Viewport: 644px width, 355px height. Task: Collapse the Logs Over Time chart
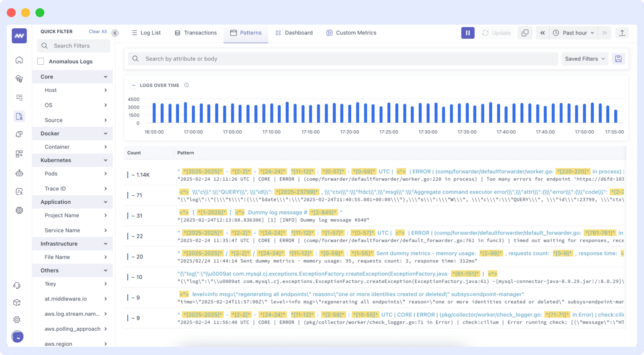coord(133,85)
